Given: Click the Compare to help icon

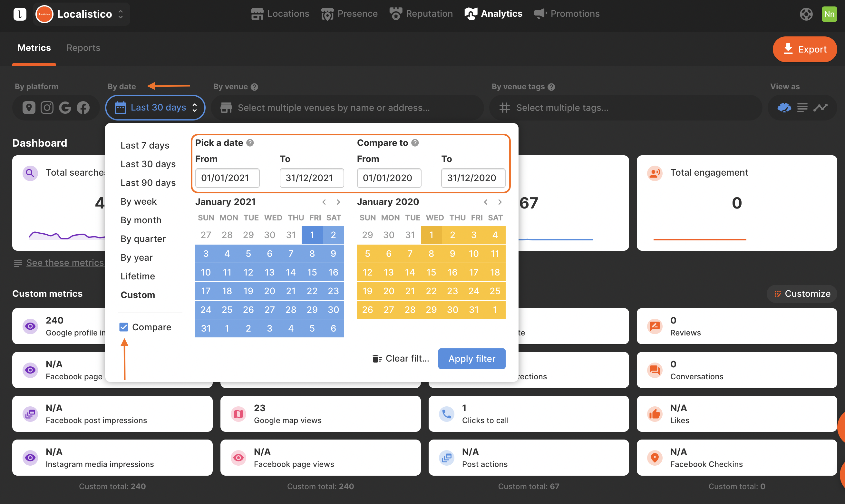Looking at the screenshot, I should 415,143.
